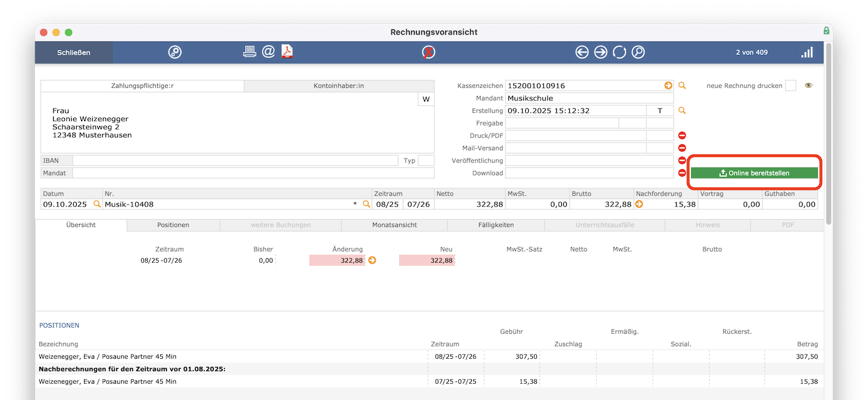Click the magnifier search icon in toolbar
868x400 pixels.
638,52
